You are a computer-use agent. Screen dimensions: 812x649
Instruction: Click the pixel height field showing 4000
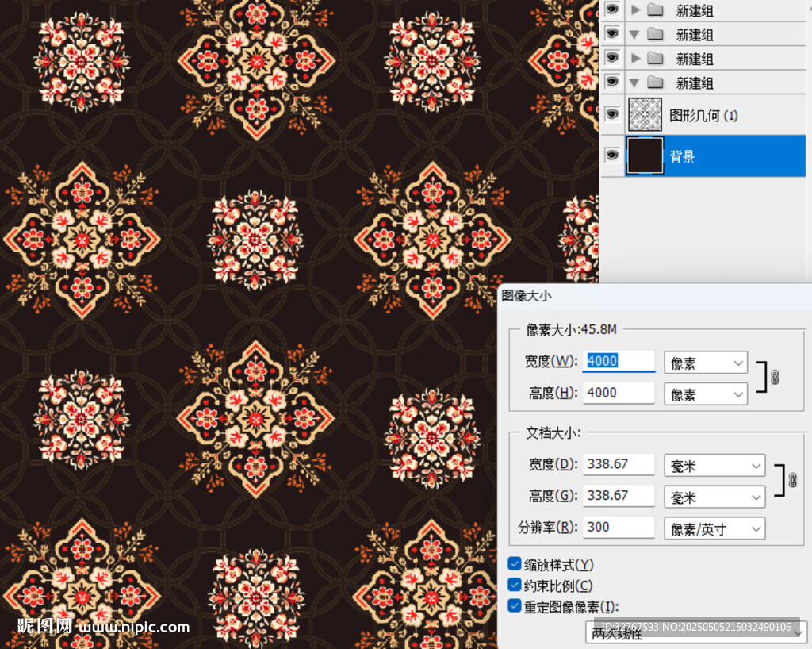pos(618,393)
